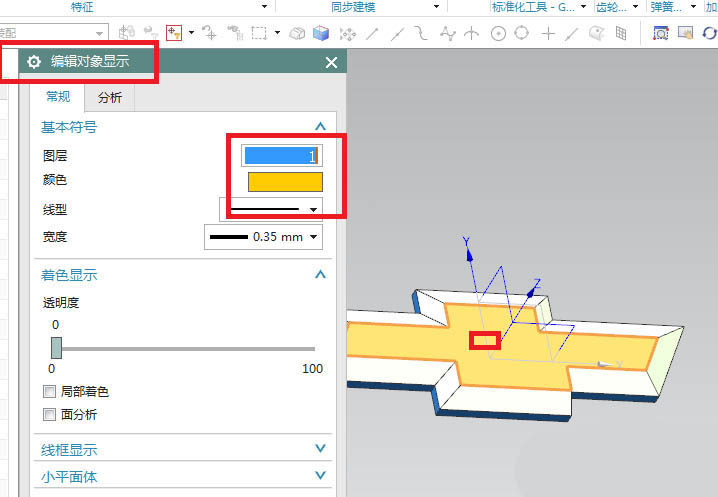Enable the bounded grid point snap icon

click(x=621, y=33)
